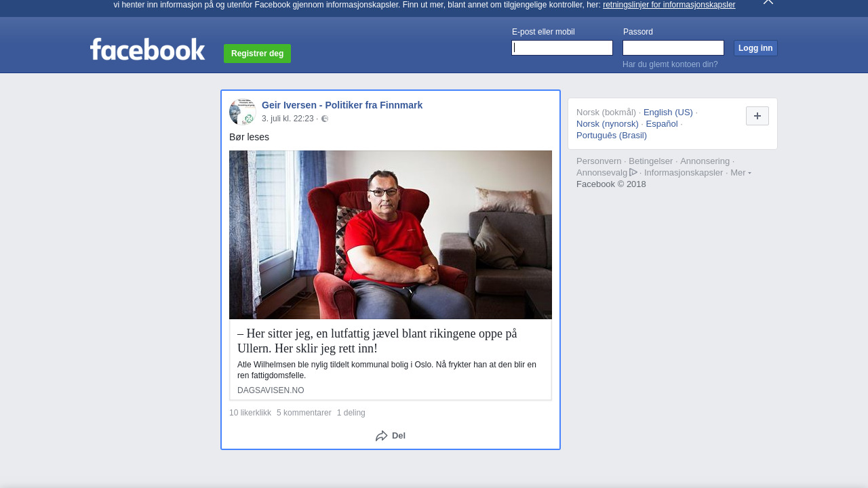Click the public globe audience icon
This screenshot has width=868, height=488.
point(325,119)
